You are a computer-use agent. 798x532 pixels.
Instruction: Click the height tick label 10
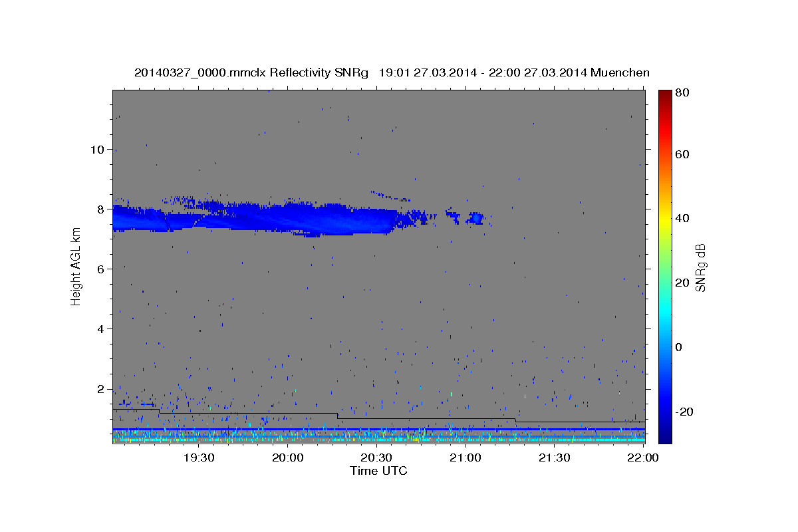tap(96, 149)
